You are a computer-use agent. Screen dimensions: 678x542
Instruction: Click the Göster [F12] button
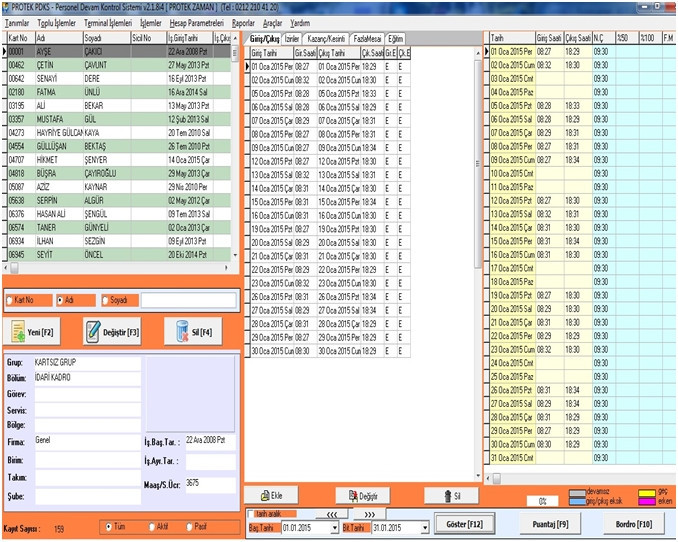pyautogui.click(x=464, y=524)
